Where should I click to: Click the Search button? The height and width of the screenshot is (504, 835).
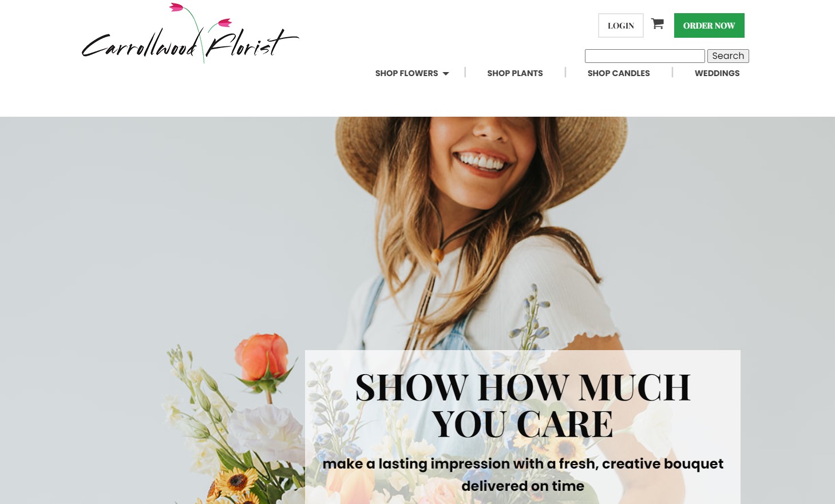tap(728, 56)
